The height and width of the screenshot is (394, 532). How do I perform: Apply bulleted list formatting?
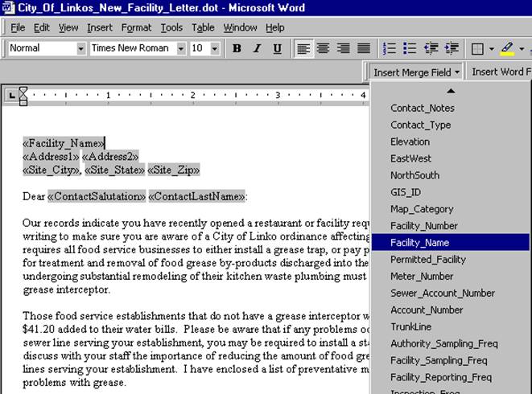click(410, 48)
